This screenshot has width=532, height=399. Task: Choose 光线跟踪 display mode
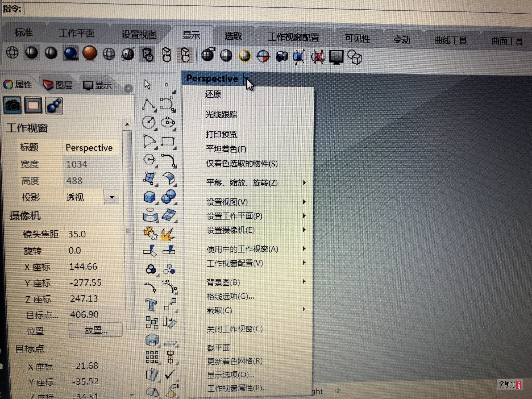[x=221, y=114]
